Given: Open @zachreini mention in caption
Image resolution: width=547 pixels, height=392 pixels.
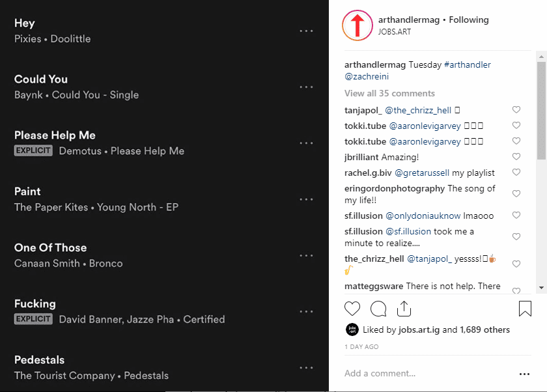Looking at the screenshot, I should 366,76.
